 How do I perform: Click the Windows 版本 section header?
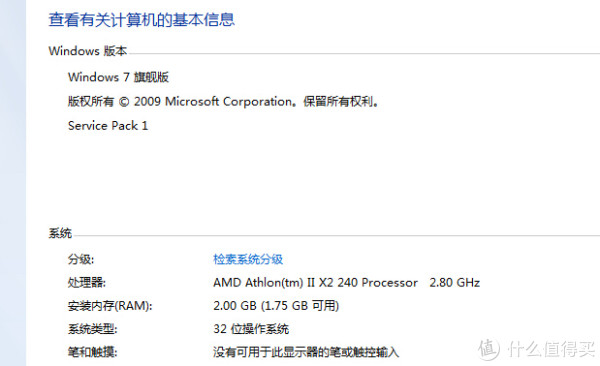coord(87,51)
